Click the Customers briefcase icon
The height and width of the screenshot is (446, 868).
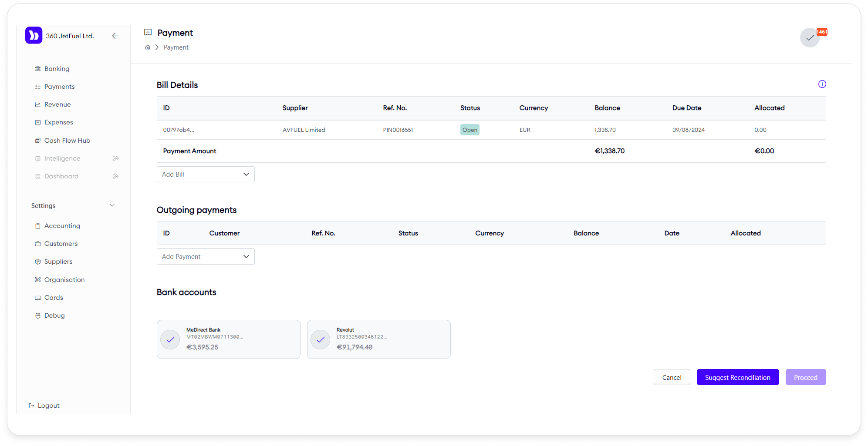tap(38, 244)
